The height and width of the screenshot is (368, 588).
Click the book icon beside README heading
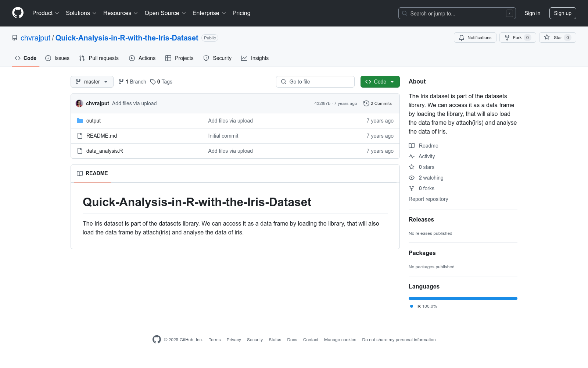pyautogui.click(x=80, y=173)
